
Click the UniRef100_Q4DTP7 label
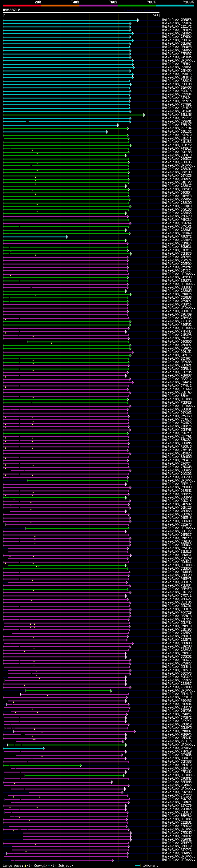tap(177, 183)
